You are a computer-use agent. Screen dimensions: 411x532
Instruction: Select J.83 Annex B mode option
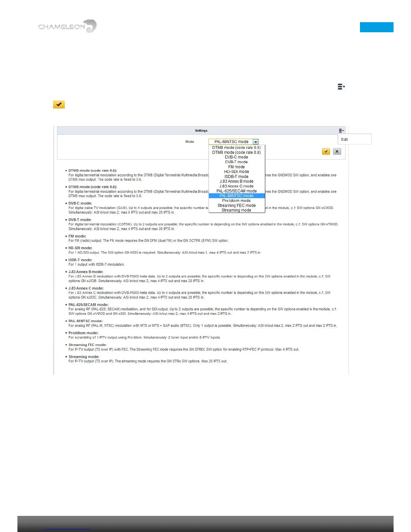click(237, 181)
